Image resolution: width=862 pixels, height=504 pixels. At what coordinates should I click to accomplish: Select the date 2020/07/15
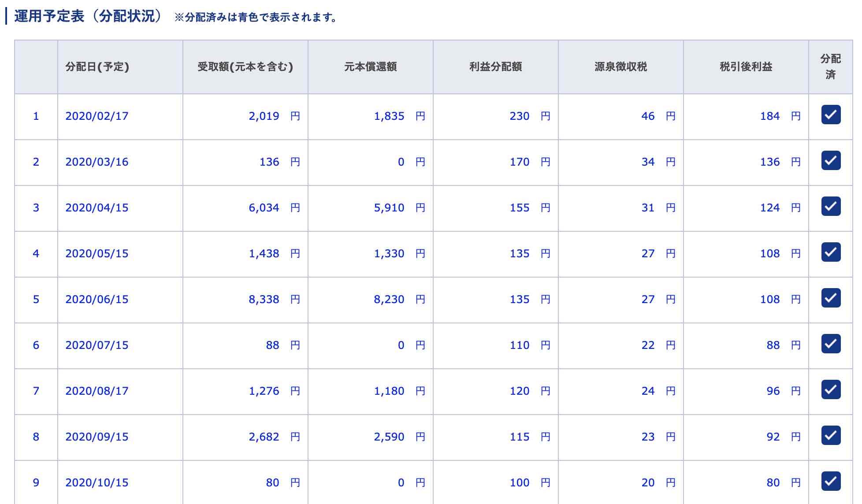coord(97,345)
